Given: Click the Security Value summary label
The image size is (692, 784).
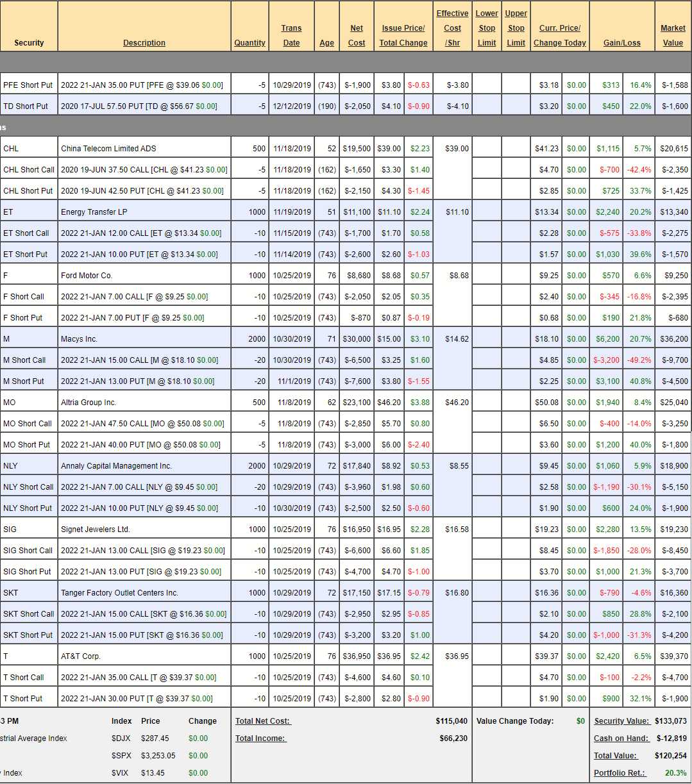Looking at the screenshot, I should pos(621,721).
